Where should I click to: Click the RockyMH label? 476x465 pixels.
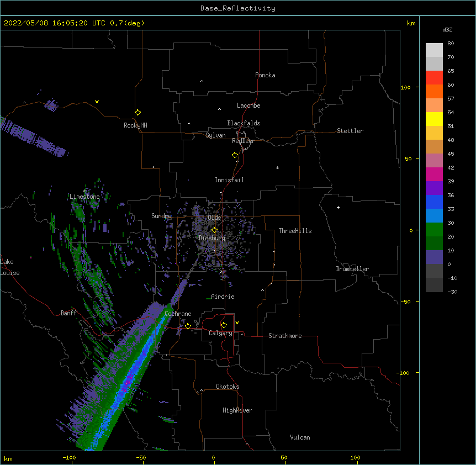coord(135,125)
